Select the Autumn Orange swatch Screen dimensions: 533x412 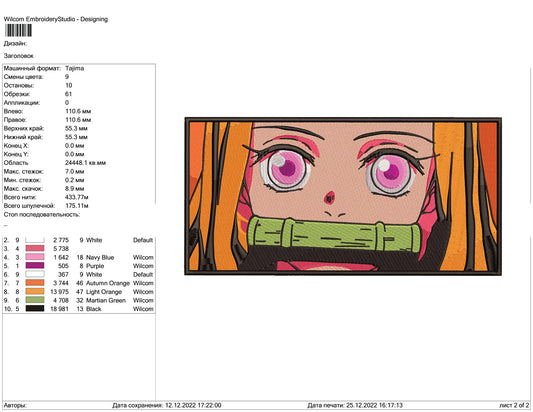(35, 283)
